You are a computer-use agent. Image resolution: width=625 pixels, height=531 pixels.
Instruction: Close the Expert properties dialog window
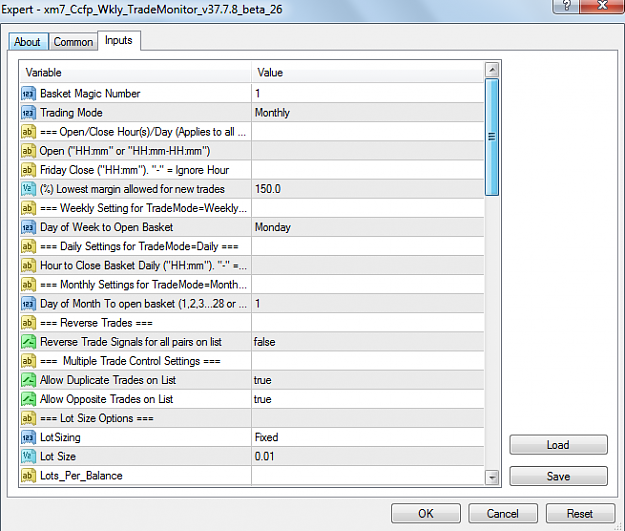click(602, 5)
